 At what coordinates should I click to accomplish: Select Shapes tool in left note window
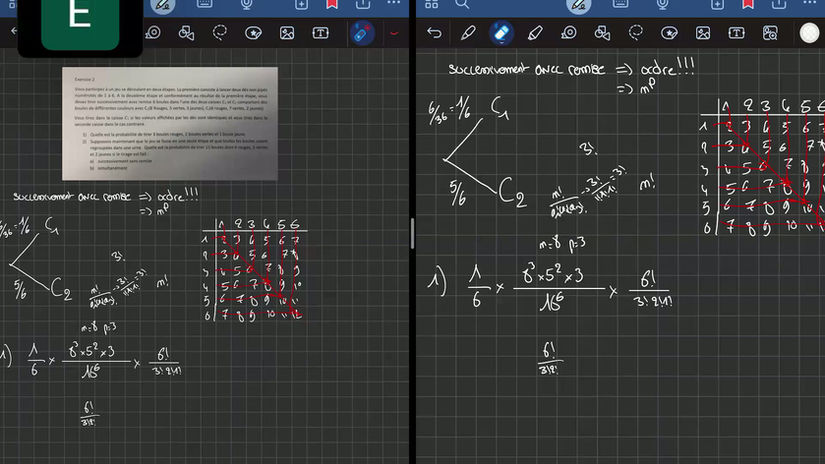pyautogui.click(x=186, y=33)
